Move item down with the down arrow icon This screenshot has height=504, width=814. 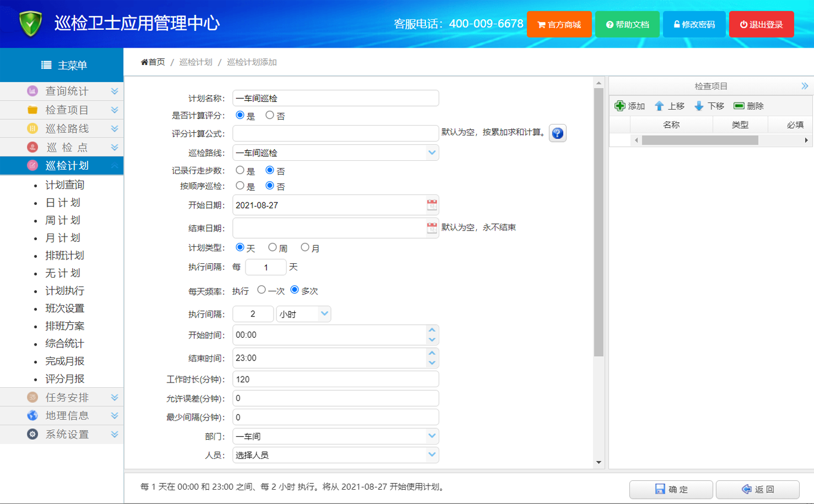[x=699, y=106]
